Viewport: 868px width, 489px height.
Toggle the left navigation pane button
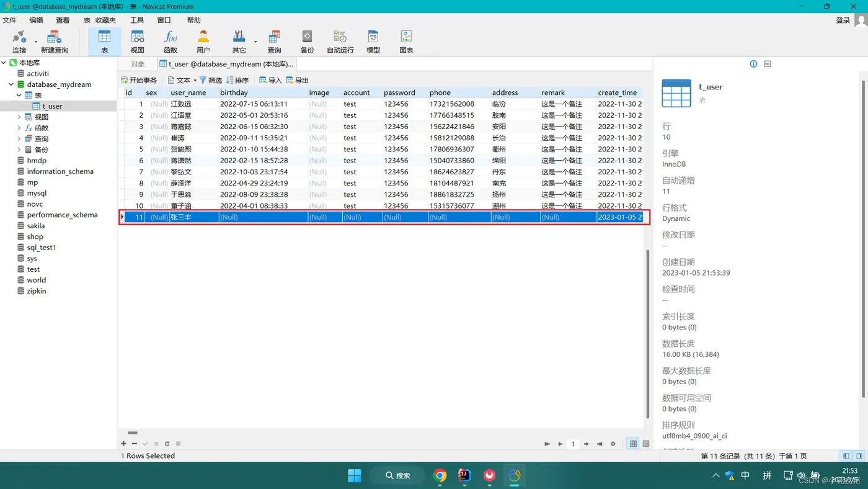pyautogui.click(x=847, y=456)
